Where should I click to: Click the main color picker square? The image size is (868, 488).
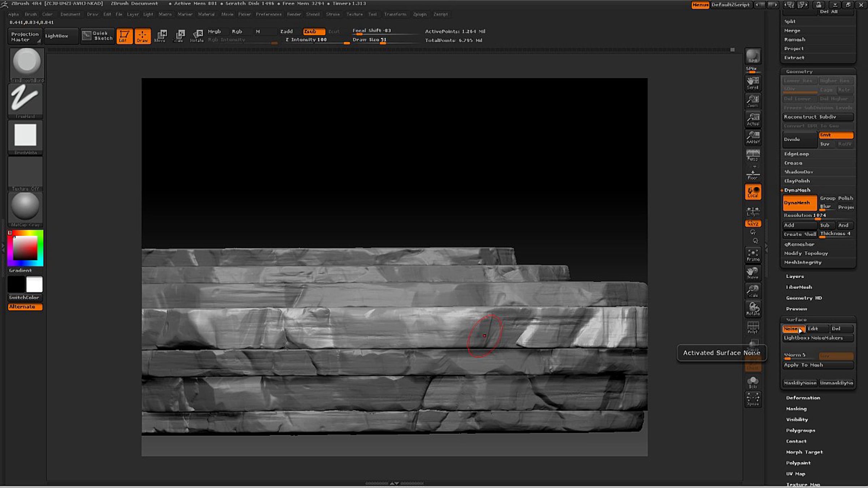tap(25, 248)
